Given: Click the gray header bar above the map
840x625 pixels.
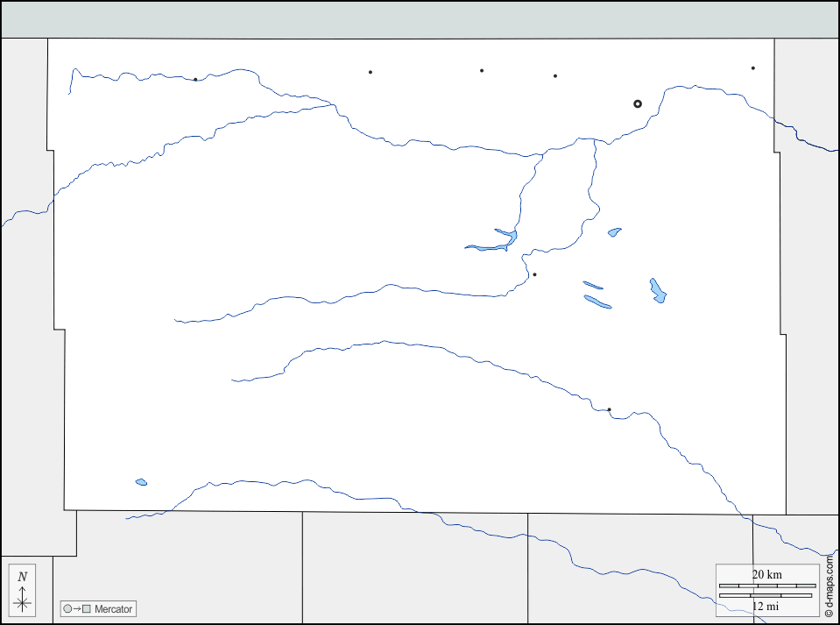Looking at the screenshot, I should (420, 19).
